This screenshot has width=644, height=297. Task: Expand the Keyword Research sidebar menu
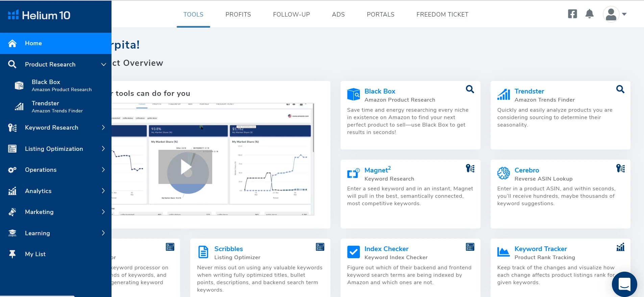103,128
